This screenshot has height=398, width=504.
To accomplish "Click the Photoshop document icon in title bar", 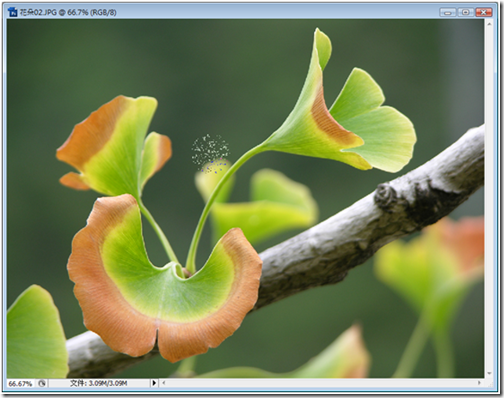I will tap(13, 12).
